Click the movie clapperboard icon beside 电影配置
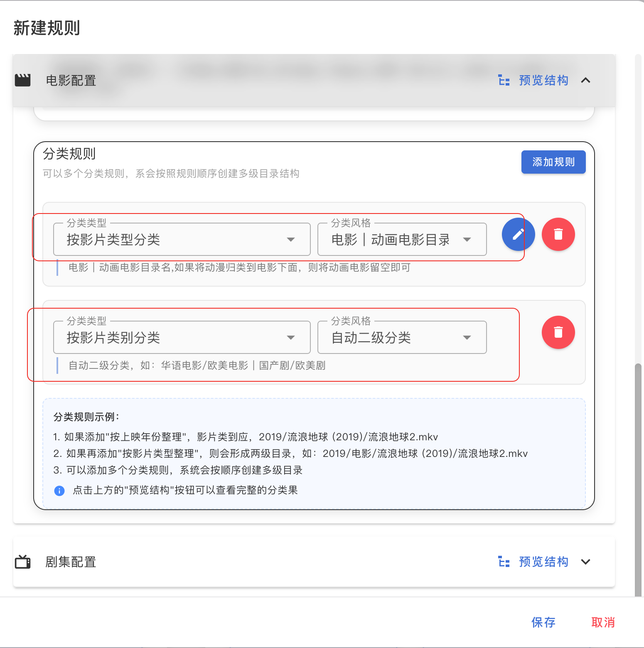Screen dimensions: 644x648 [x=23, y=80]
